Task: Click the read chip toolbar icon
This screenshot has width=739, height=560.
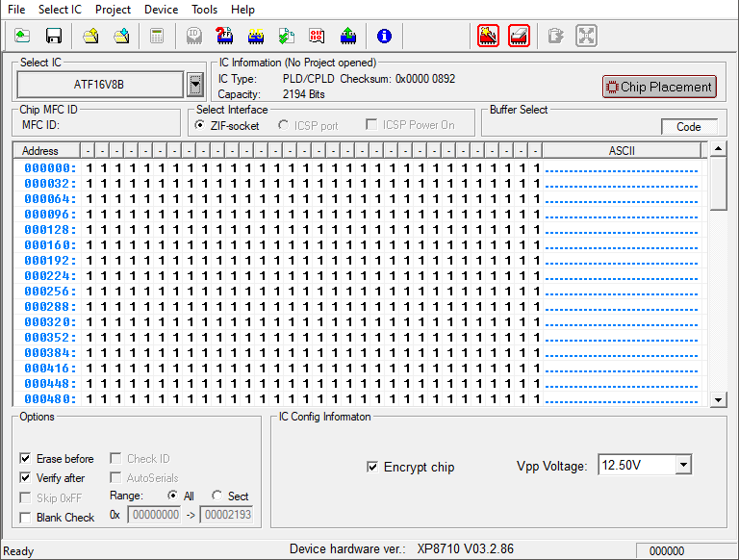Action: coord(256,37)
